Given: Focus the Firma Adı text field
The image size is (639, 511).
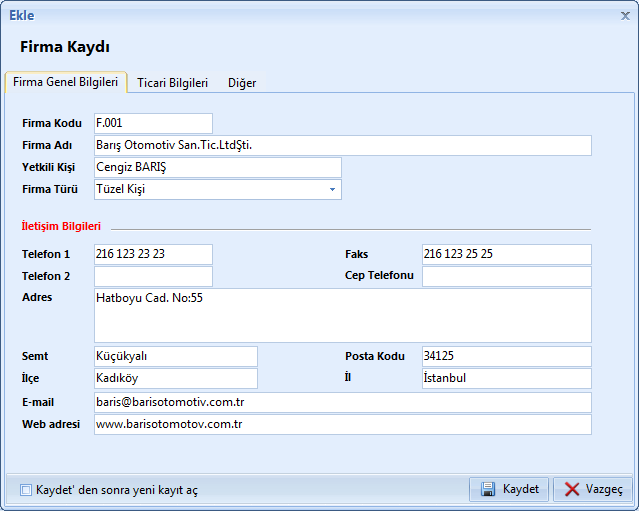Looking at the screenshot, I should (x=342, y=146).
